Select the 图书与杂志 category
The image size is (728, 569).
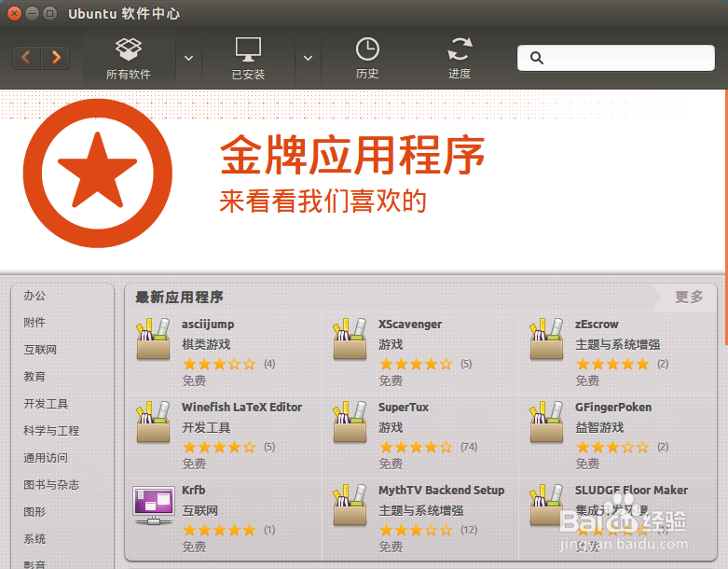pos(51,484)
